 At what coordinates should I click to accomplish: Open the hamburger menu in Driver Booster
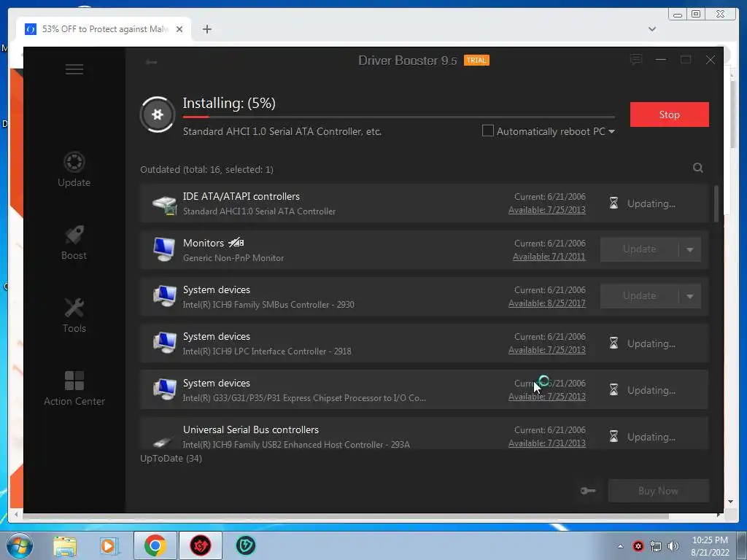tap(74, 69)
